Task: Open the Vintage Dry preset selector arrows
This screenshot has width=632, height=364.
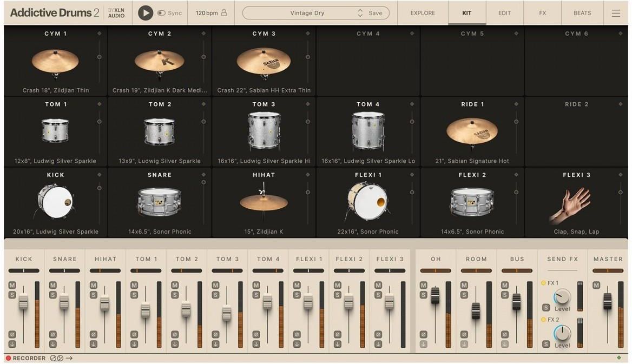Action: click(360, 13)
